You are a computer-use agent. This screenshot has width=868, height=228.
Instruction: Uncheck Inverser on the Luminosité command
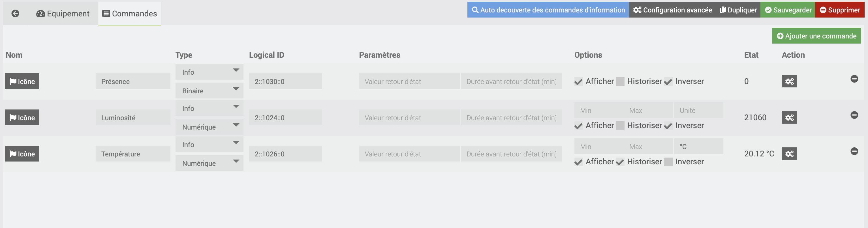coord(668,126)
